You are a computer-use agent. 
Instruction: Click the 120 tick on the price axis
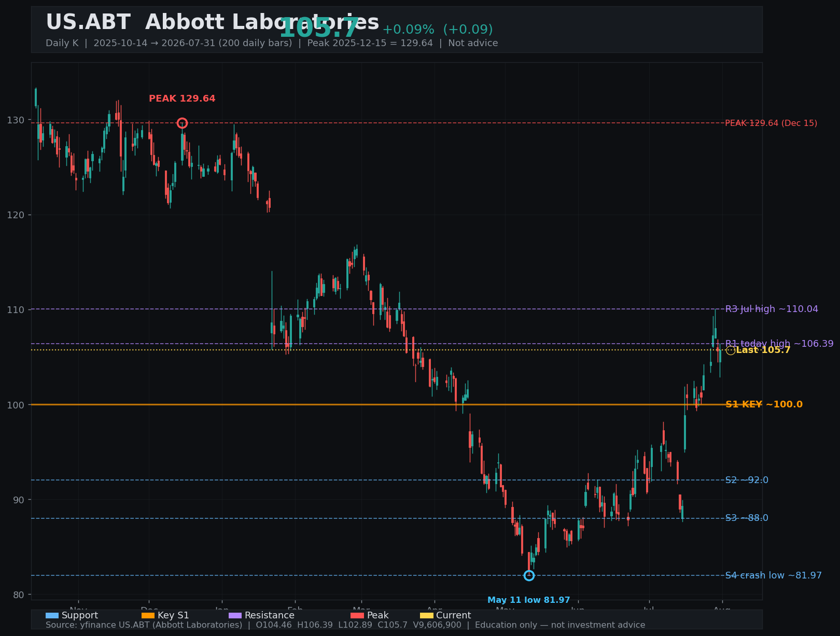(16, 215)
